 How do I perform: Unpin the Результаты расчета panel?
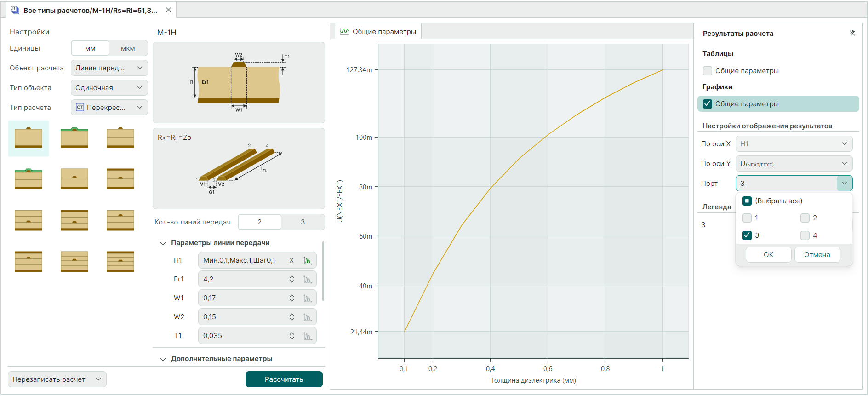click(852, 33)
